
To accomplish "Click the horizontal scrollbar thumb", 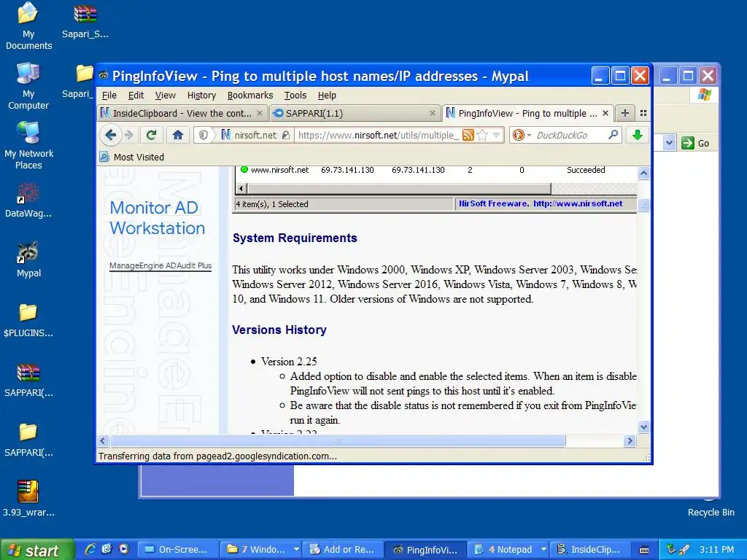I will pos(338,441).
